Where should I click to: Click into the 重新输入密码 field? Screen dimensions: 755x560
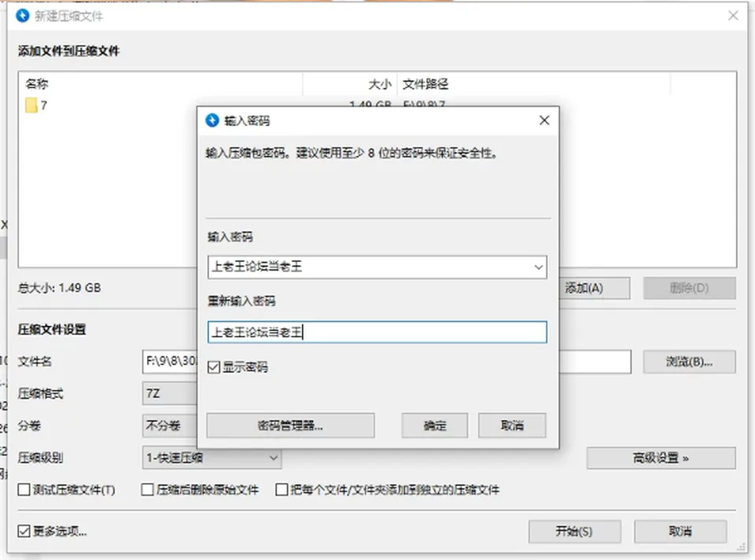(377, 332)
